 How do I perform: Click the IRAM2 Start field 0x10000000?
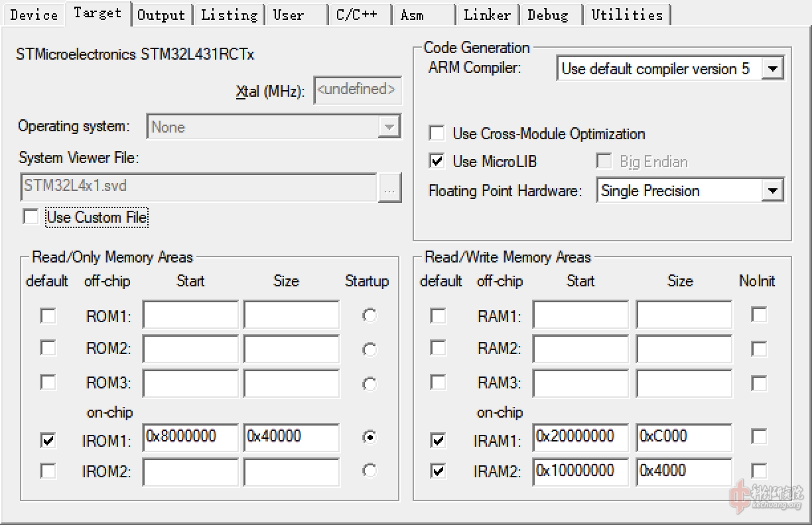[x=580, y=472]
